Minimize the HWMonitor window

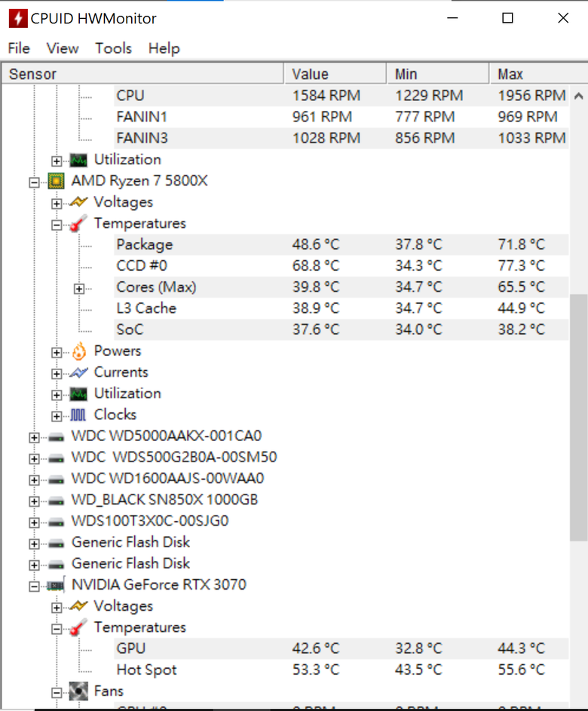(x=452, y=18)
